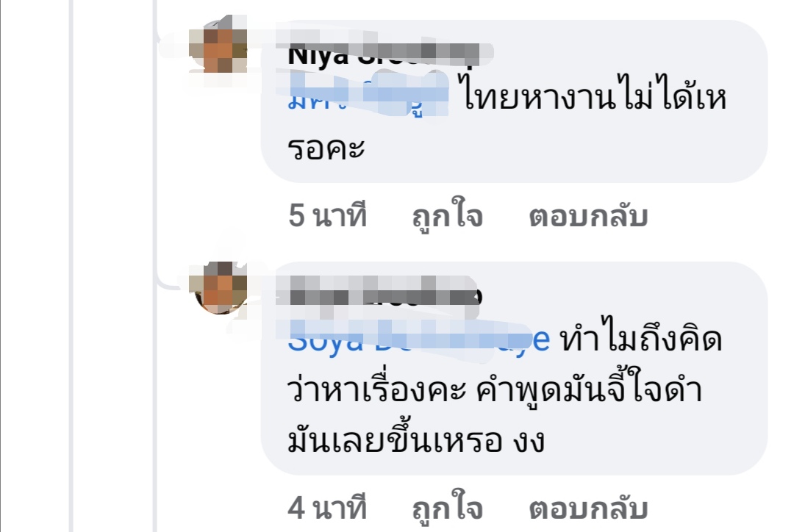Screen dimensions: 794x532
Task: Open the avatar beside the 4 นาที comment
Action: point(219,287)
